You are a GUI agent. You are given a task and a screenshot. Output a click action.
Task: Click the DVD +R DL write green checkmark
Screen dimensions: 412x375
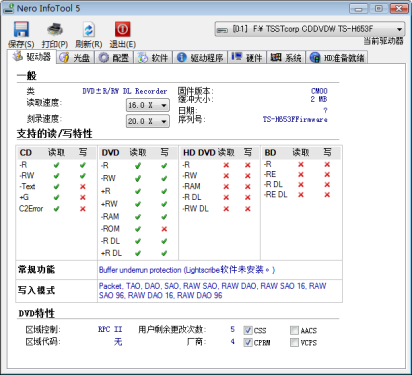pyautogui.click(x=164, y=253)
